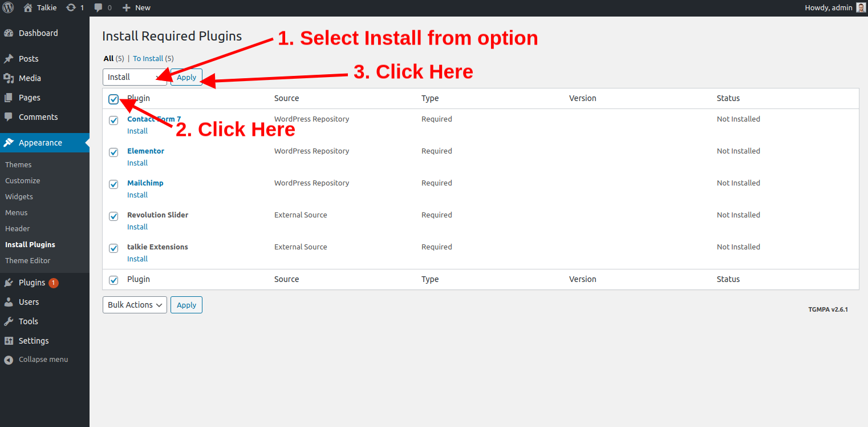Click the Plugins update count badge
The width and height of the screenshot is (868, 427).
coord(54,283)
